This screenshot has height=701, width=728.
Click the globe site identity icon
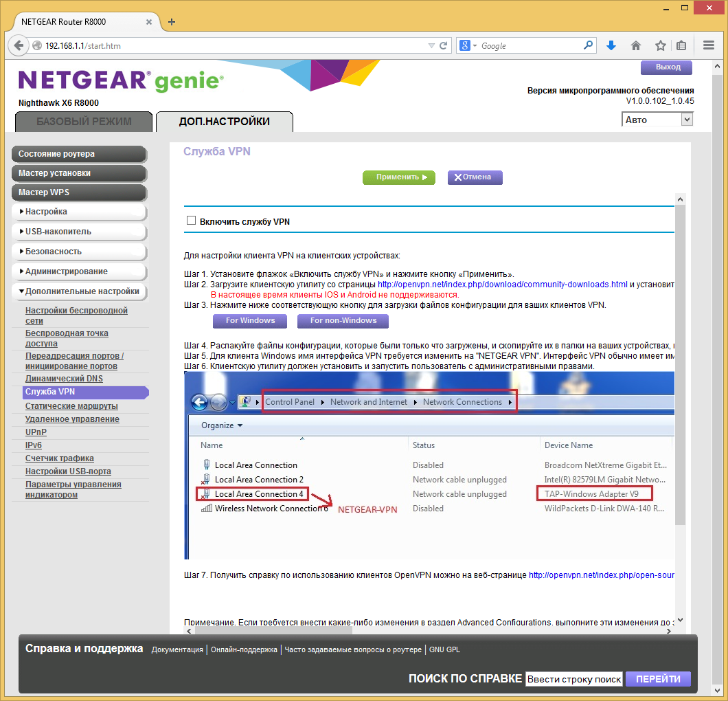[37, 45]
